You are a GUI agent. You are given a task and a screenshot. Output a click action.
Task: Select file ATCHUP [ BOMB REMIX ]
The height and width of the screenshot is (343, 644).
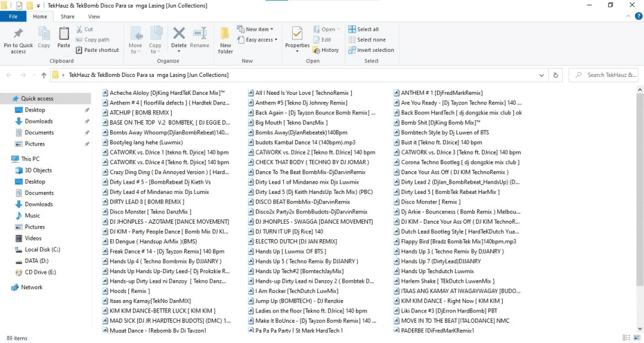pos(141,113)
